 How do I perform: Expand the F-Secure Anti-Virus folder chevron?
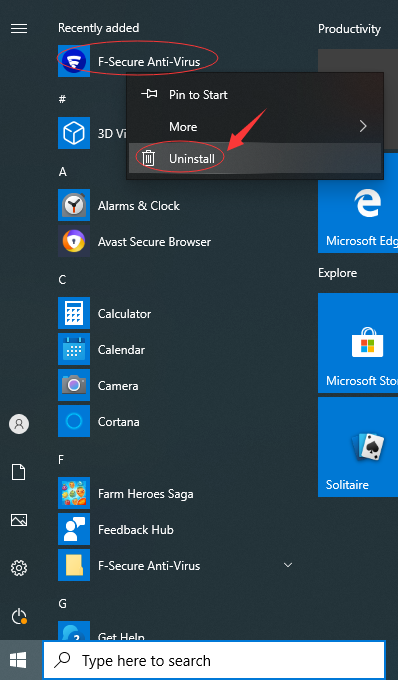pyautogui.click(x=287, y=565)
